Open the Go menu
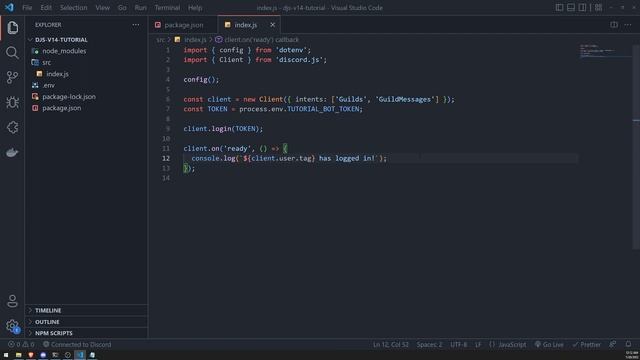The height and width of the screenshot is (360, 640). [x=122, y=7]
